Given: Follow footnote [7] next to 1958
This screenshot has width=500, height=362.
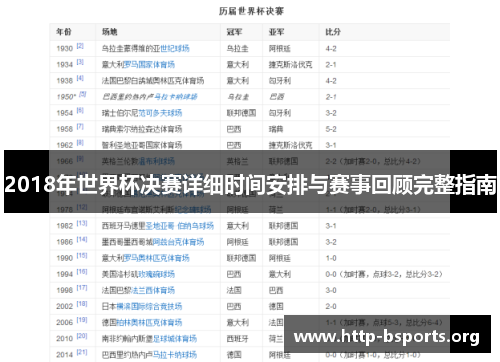Looking at the screenshot, I should click(x=80, y=126).
